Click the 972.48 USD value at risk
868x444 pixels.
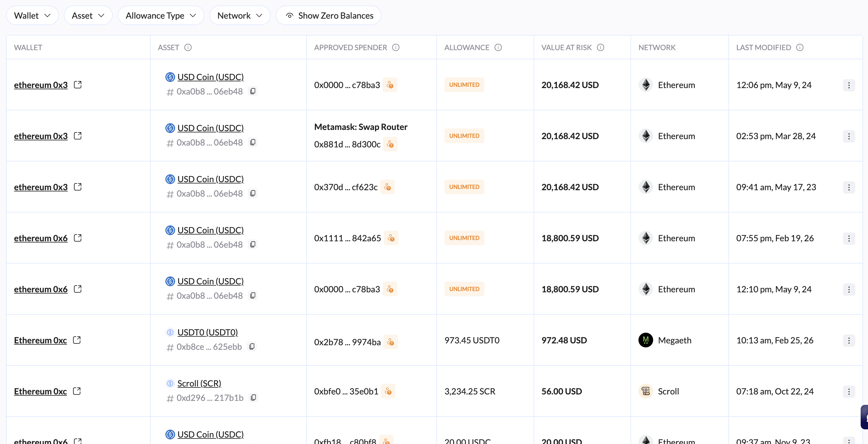[x=564, y=341]
